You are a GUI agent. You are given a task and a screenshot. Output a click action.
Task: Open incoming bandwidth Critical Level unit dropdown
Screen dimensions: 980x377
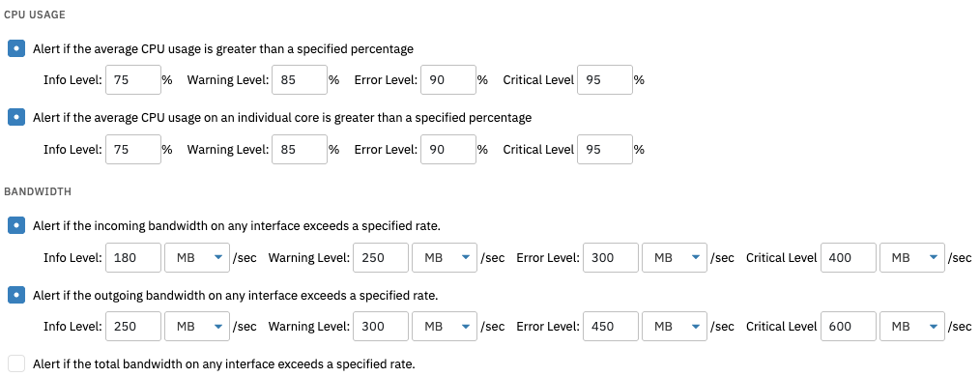click(912, 257)
